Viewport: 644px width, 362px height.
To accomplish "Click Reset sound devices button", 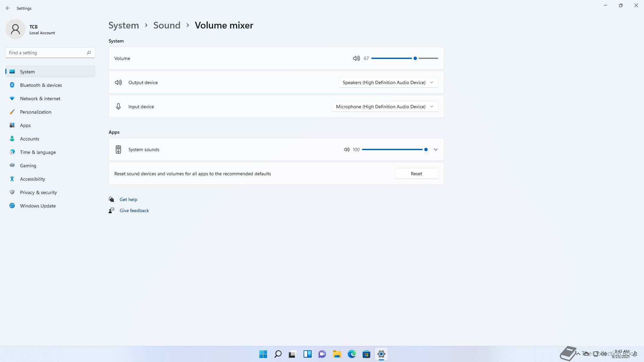I will [416, 174].
